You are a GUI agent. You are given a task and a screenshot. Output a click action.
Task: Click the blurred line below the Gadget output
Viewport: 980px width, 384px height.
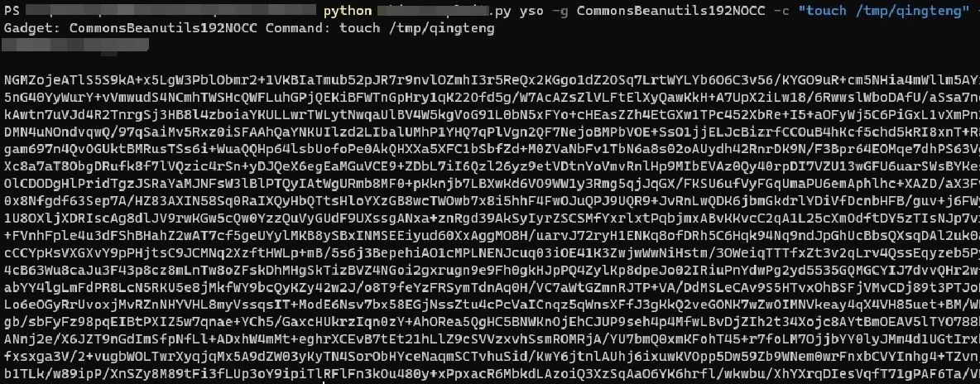(x=76, y=45)
